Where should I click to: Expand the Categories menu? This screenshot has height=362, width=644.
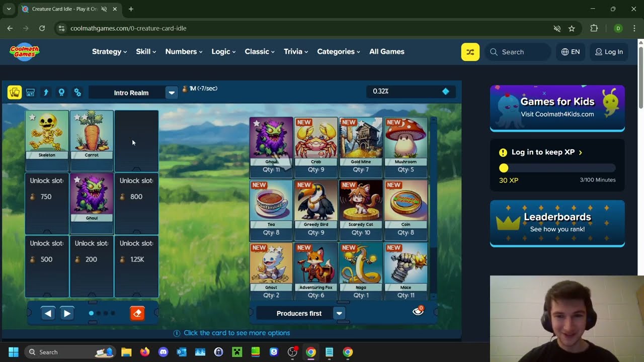coord(339,52)
